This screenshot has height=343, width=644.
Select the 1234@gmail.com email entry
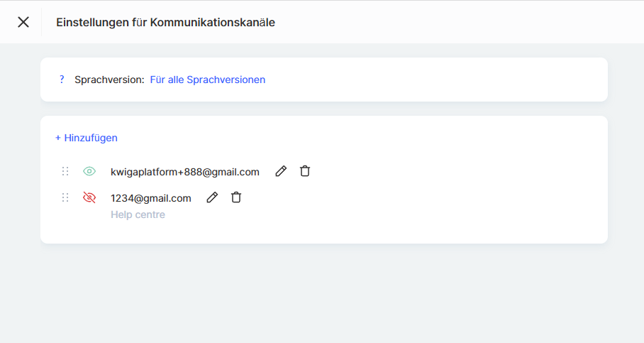point(151,198)
